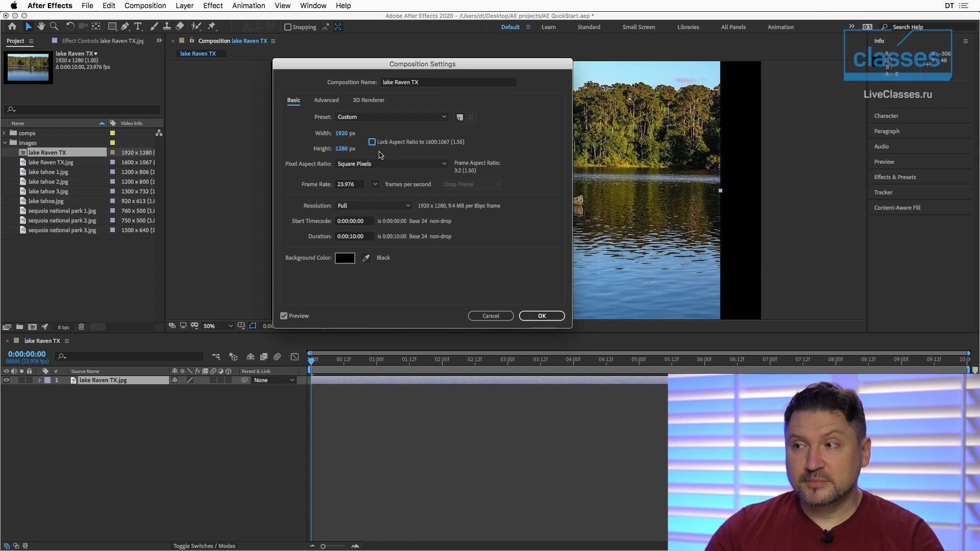Image resolution: width=980 pixels, height=551 pixels.
Task: Toggle the lock switch for layer 1
Action: click(x=30, y=380)
